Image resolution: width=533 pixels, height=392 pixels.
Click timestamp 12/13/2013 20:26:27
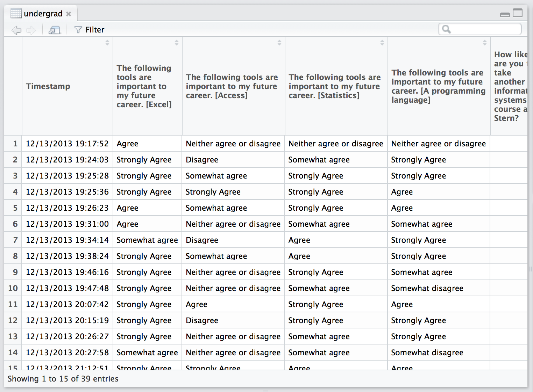click(67, 336)
